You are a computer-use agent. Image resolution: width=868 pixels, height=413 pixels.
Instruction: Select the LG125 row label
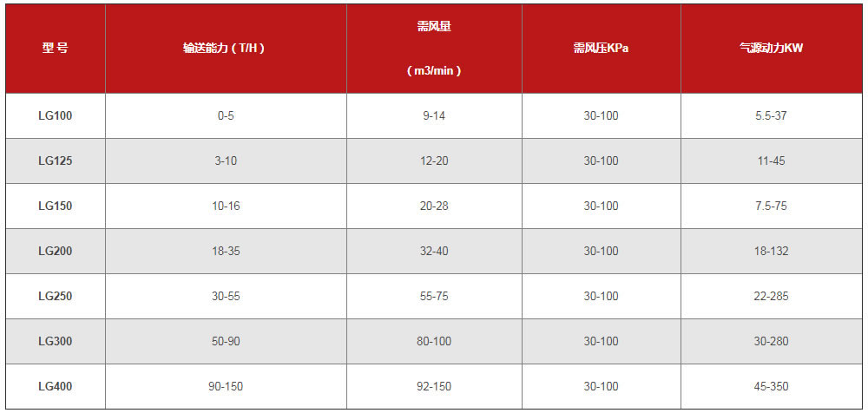pos(55,161)
